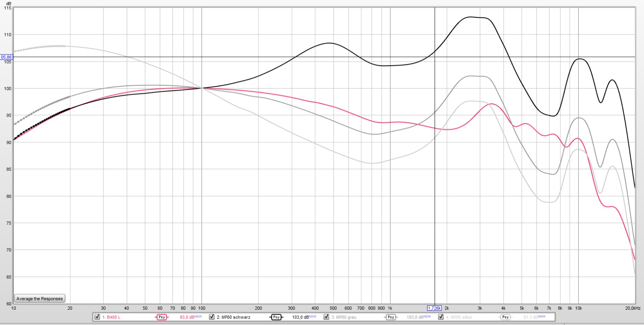The image size is (644, 325).
Task: Click the 05,86 level readout on dB axis
Action: click(6, 57)
